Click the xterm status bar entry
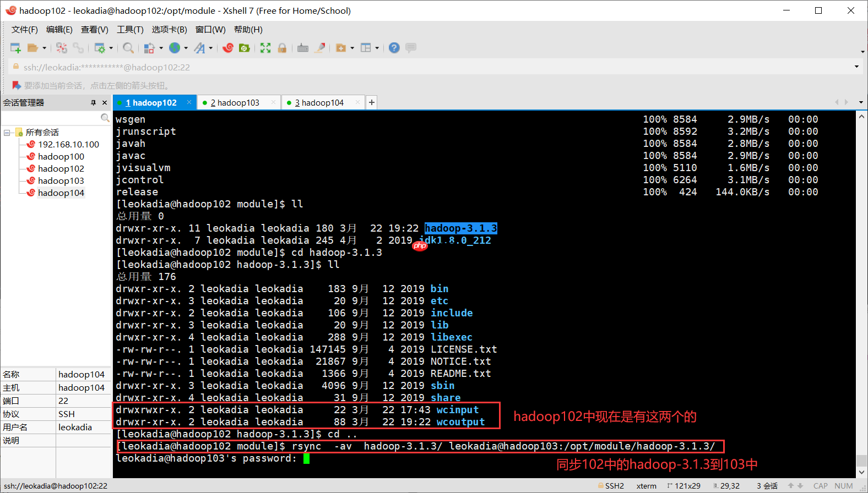This screenshot has width=868, height=493. pos(647,486)
